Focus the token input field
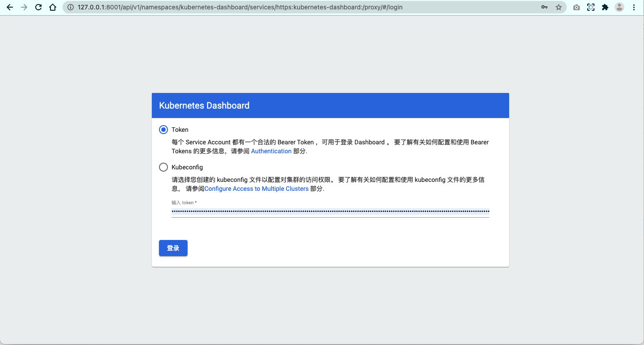Image resolution: width=644 pixels, height=345 pixels. (330, 211)
